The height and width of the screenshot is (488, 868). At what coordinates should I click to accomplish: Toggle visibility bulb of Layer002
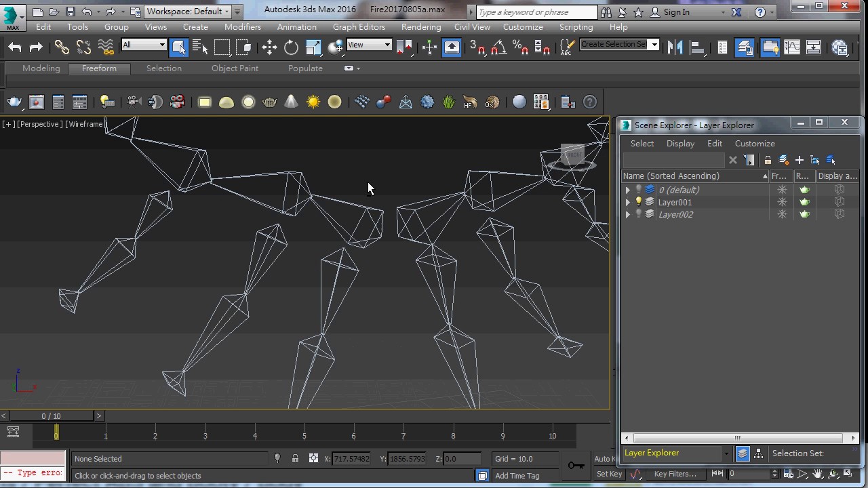point(638,214)
